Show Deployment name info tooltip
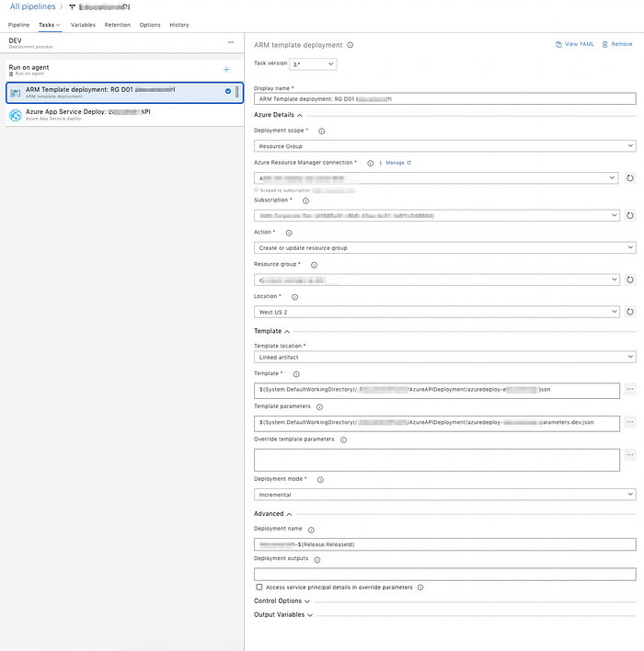Viewport: 644px width, 651px height. click(311, 531)
